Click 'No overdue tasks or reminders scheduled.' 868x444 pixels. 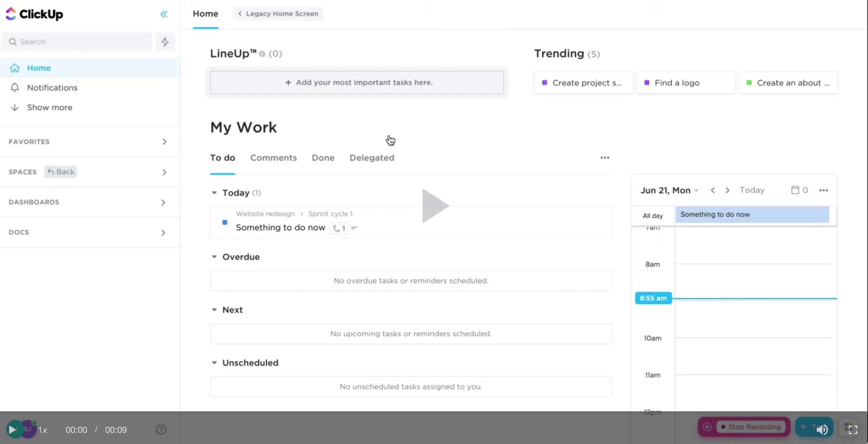coord(411,281)
